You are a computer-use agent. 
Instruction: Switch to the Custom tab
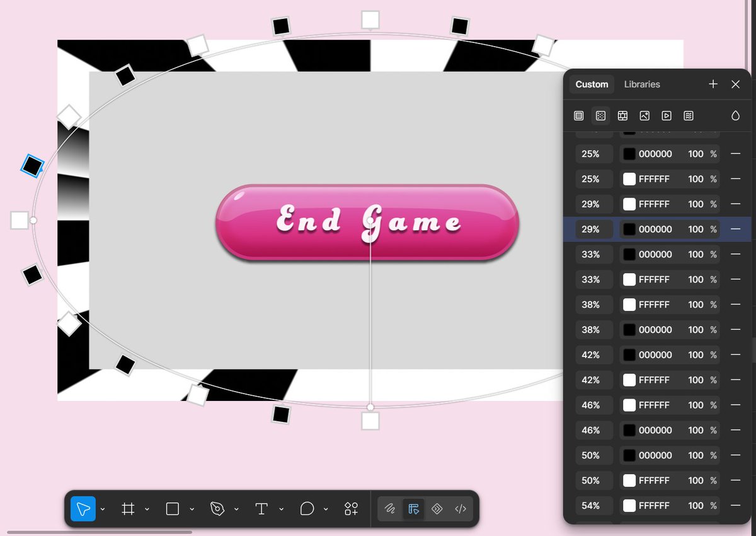(592, 84)
